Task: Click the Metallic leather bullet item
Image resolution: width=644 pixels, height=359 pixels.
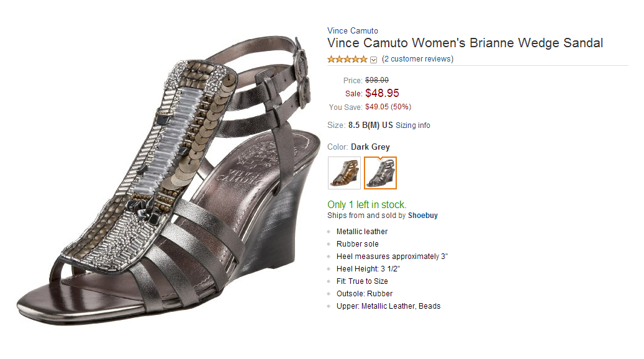Action: tap(362, 232)
